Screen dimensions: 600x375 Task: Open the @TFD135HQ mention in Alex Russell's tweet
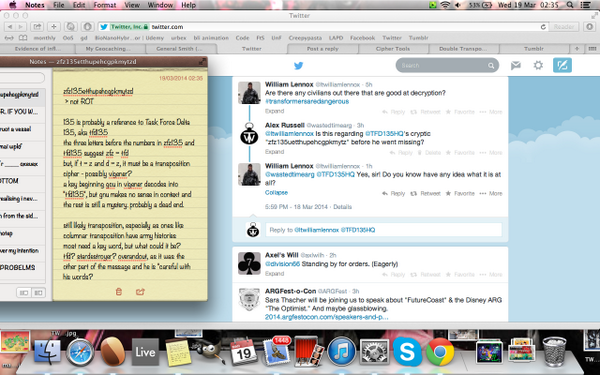coord(384,134)
